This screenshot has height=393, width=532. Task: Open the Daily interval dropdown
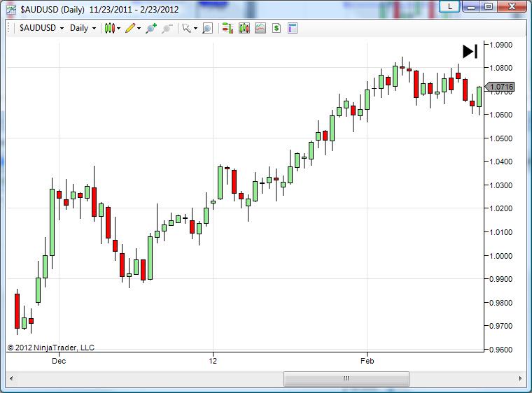click(x=83, y=28)
